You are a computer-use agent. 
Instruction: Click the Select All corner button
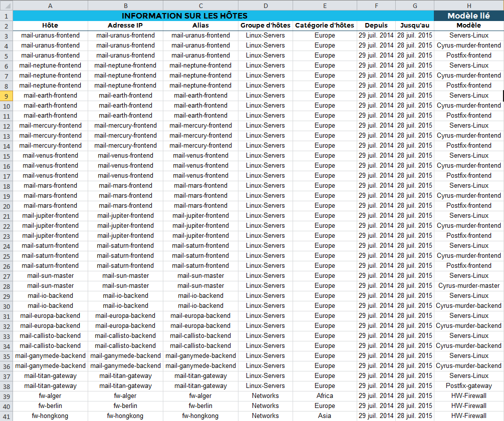[x=7, y=6]
